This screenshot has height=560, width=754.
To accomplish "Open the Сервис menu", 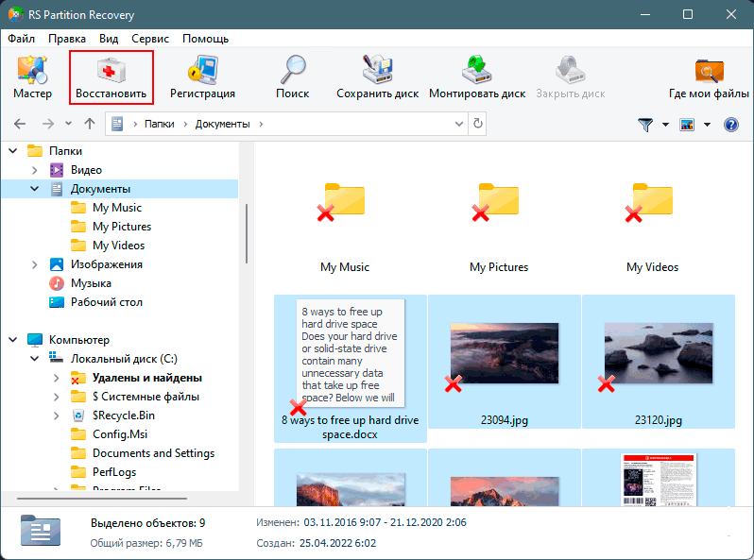I will 150,39.
